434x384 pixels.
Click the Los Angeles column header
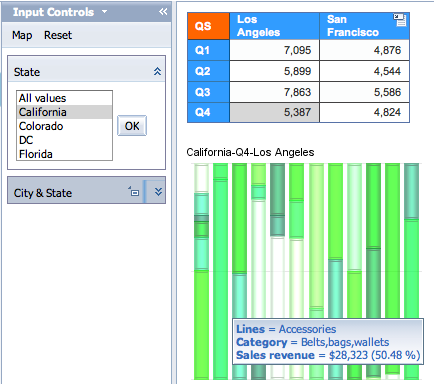point(274,26)
